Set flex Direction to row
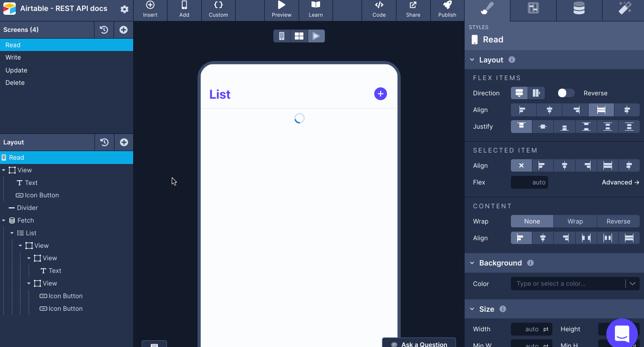The height and width of the screenshot is (347, 644). (x=537, y=93)
